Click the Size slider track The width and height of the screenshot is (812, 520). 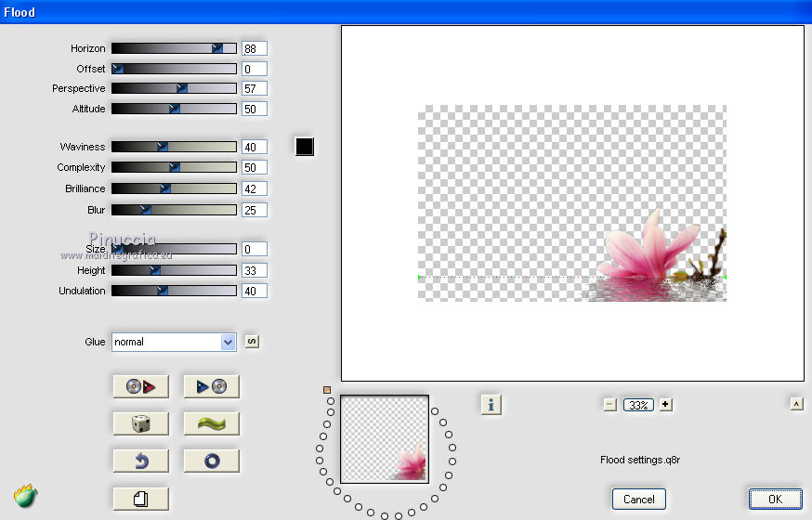174,249
